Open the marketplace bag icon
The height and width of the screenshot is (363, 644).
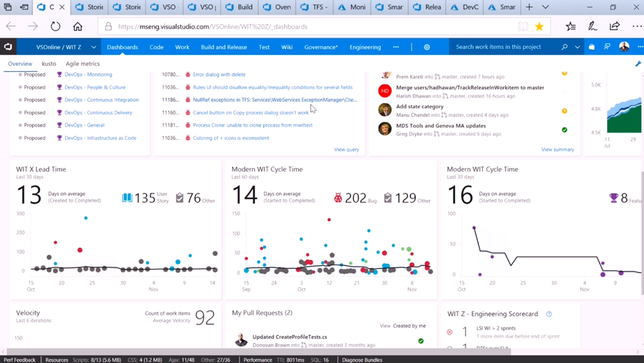(591, 47)
